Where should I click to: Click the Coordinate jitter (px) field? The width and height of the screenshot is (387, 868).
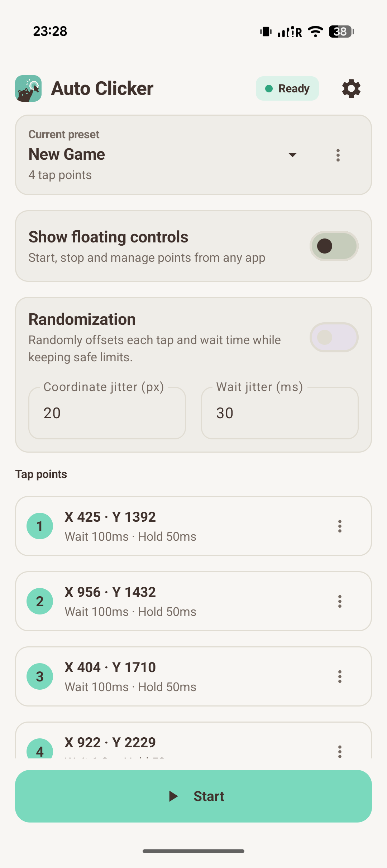tap(107, 413)
